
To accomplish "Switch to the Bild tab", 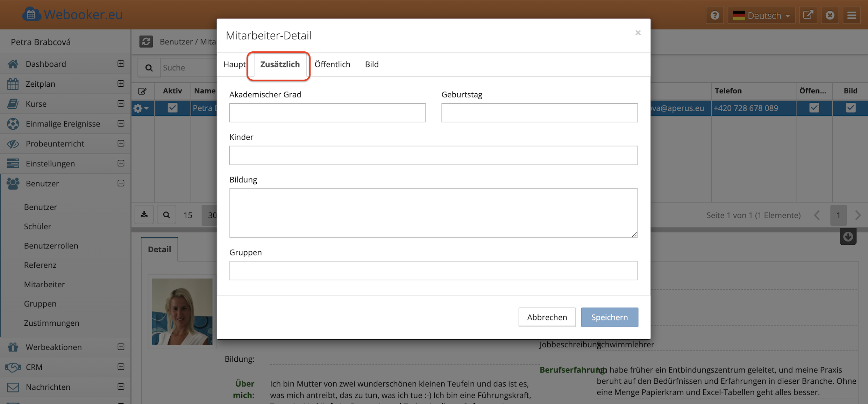I will pyautogui.click(x=372, y=64).
